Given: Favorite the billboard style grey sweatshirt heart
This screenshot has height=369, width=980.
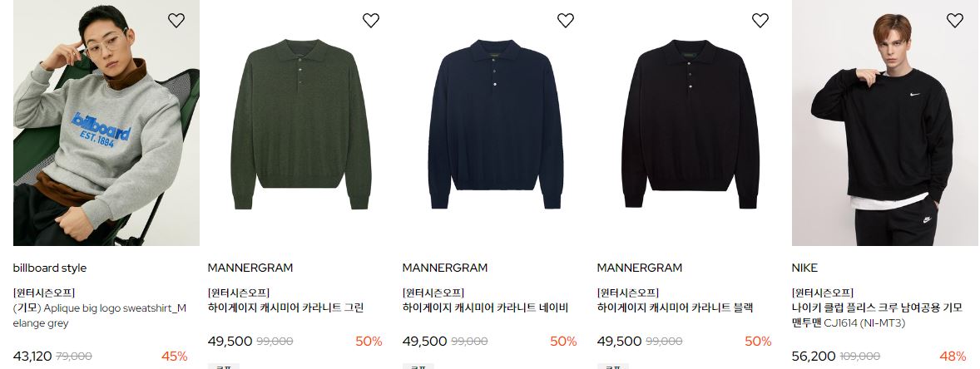Looking at the screenshot, I should [176, 21].
